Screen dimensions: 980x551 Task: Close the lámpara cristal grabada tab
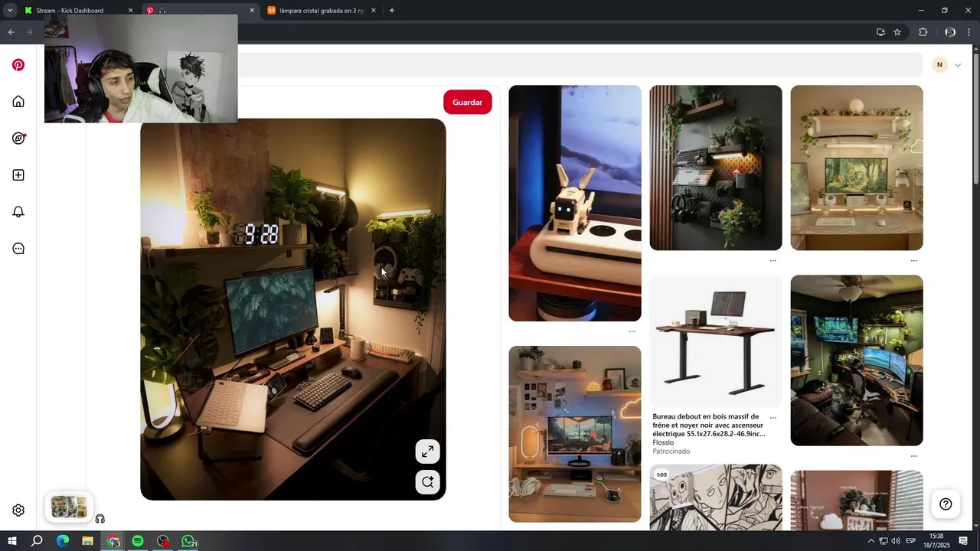click(374, 11)
